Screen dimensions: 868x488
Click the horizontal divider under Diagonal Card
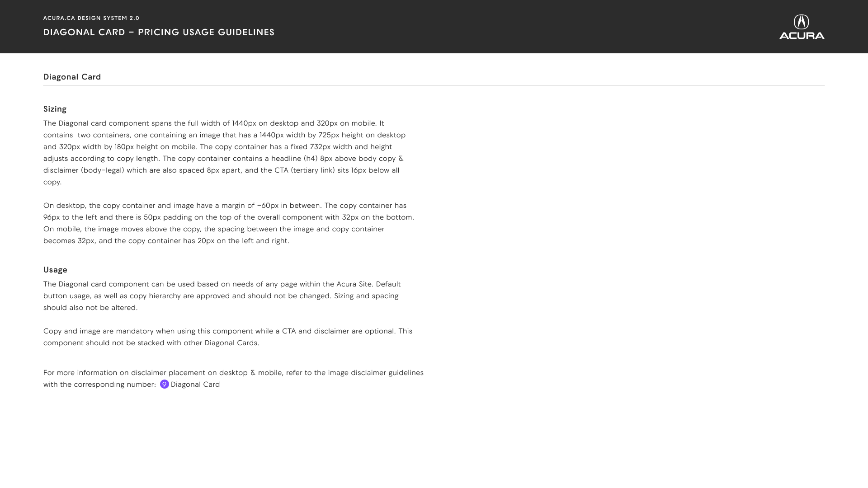pos(434,85)
